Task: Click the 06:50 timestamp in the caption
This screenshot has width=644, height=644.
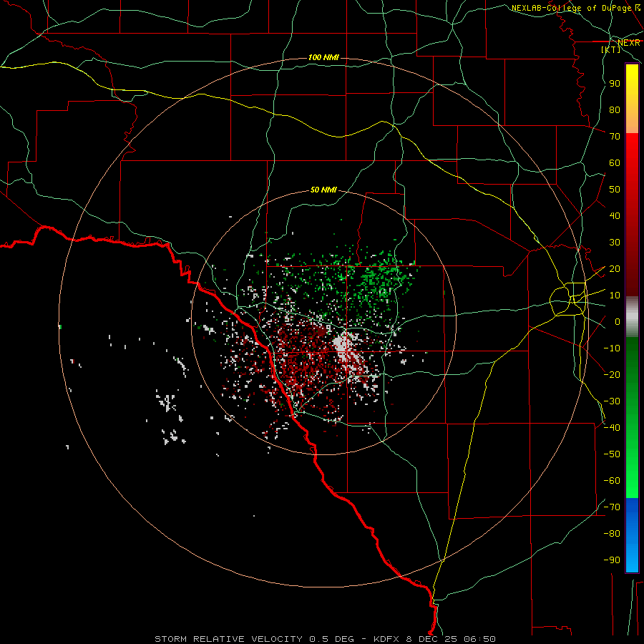Action: tap(479, 639)
